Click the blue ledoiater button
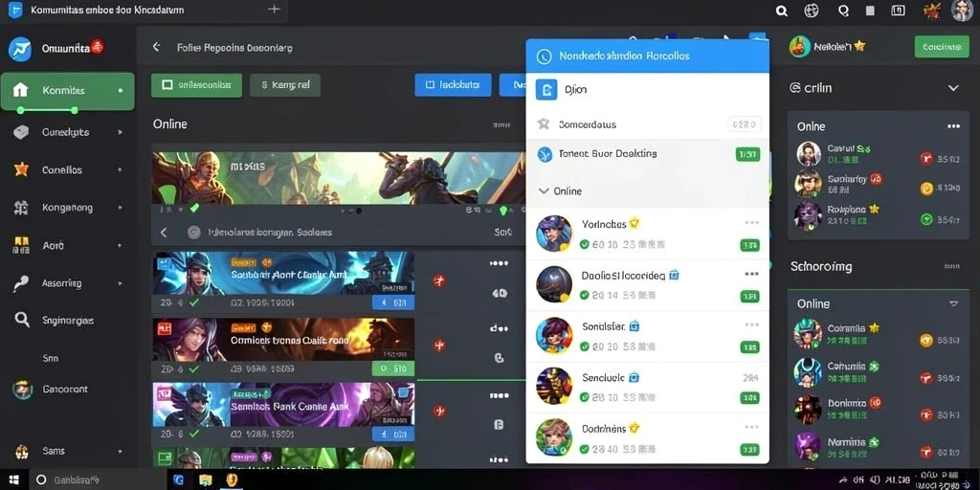The image size is (980, 490). 453,84
